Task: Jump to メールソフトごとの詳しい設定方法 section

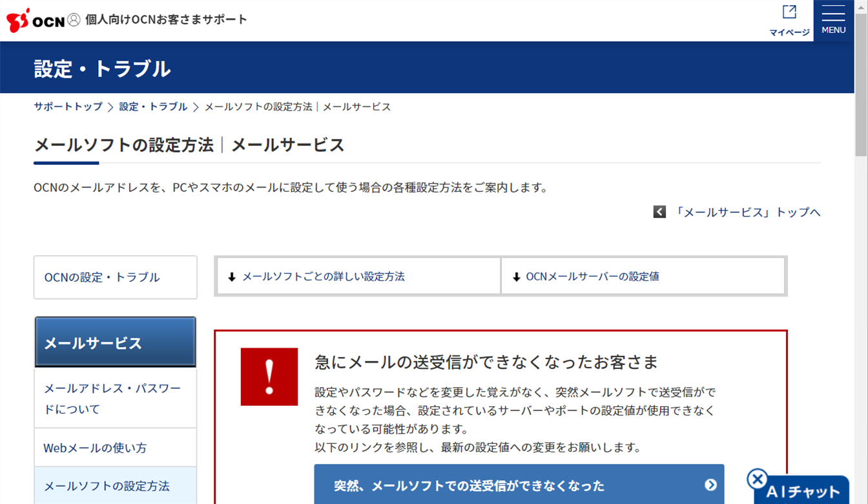Action: 358,277
